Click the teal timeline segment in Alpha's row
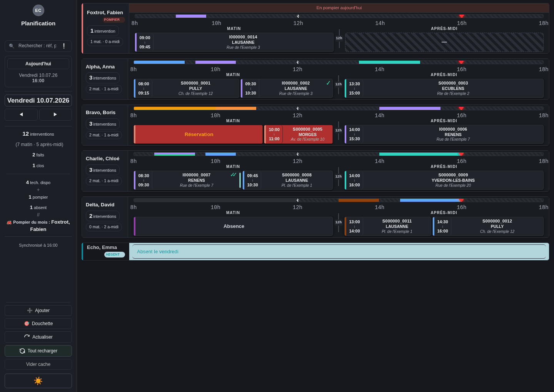The width and height of the screenshot is (554, 392). point(389,62)
